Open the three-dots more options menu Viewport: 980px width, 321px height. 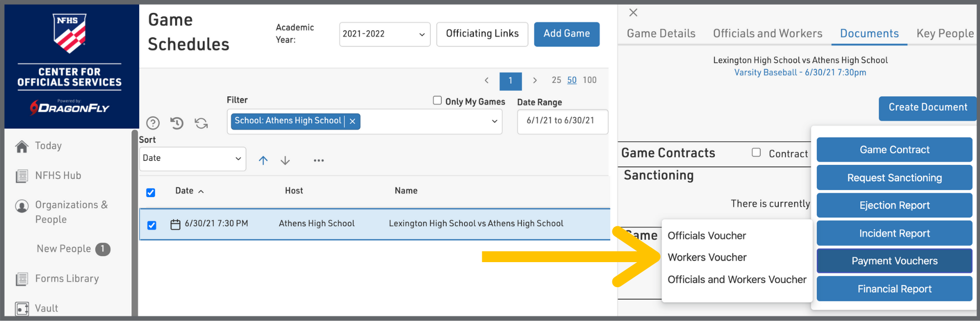pos(318,160)
